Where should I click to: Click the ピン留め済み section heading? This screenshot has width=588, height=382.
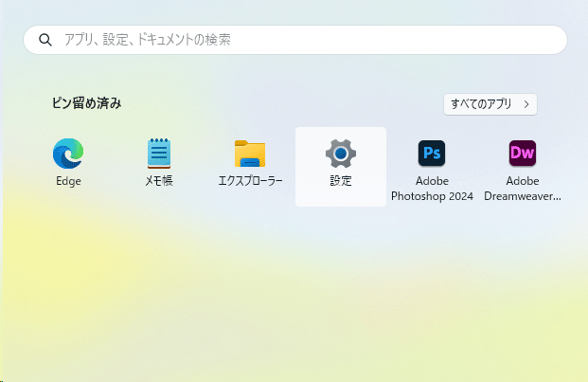86,103
